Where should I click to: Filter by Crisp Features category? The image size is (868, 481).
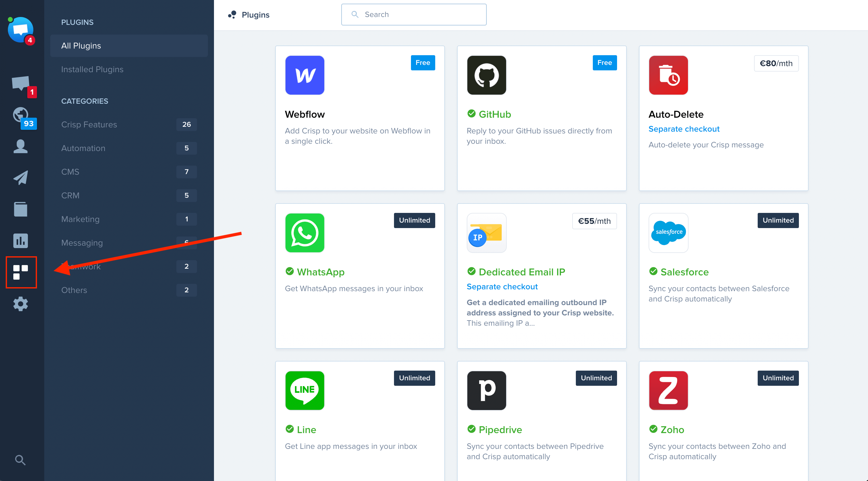click(x=129, y=125)
